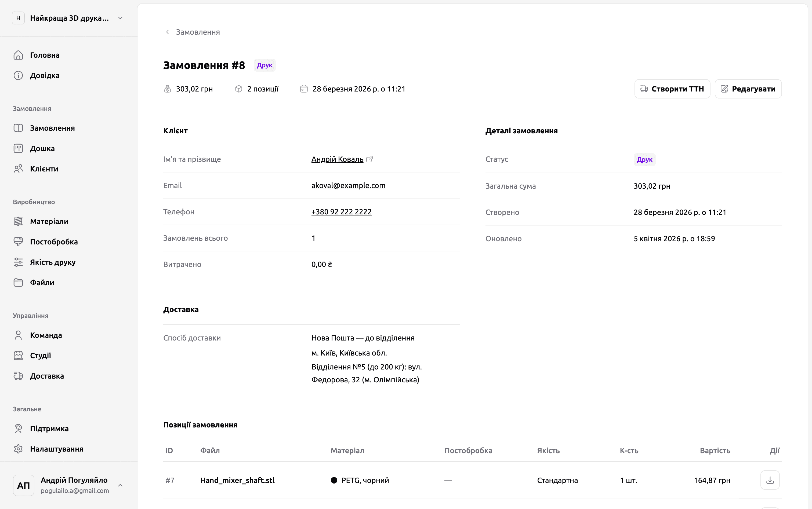Click the Студії shop icon
The width and height of the screenshot is (812, 509).
[18, 356]
